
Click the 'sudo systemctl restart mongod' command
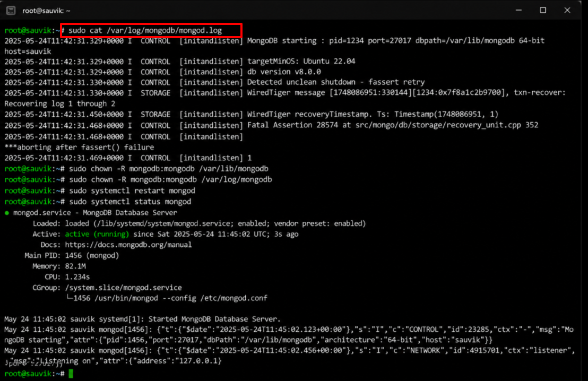(132, 190)
